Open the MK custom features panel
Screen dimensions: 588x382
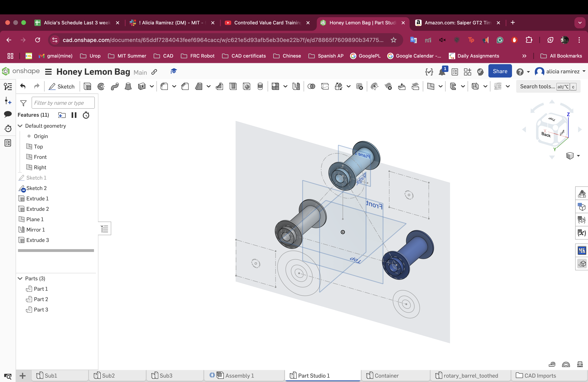tap(582, 251)
